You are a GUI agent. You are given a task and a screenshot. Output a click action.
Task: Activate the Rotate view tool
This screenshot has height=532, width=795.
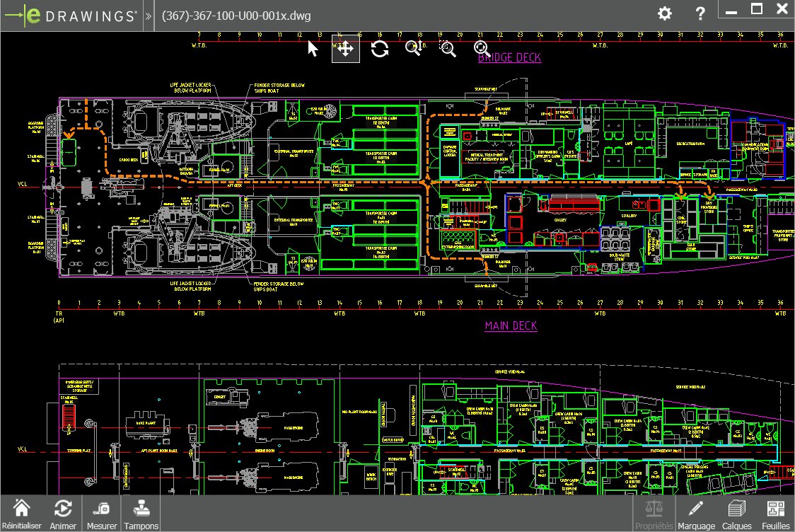tap(380, 49)
